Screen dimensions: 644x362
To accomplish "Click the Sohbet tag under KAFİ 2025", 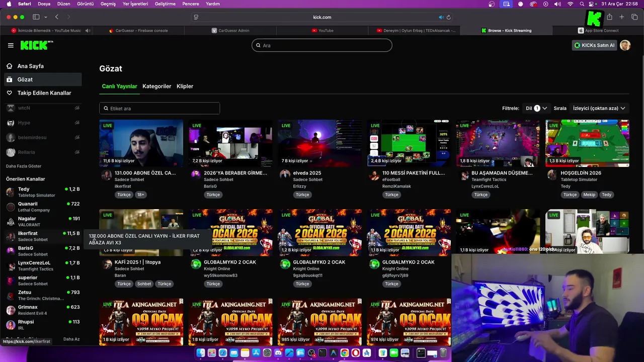I will (144, 284).
